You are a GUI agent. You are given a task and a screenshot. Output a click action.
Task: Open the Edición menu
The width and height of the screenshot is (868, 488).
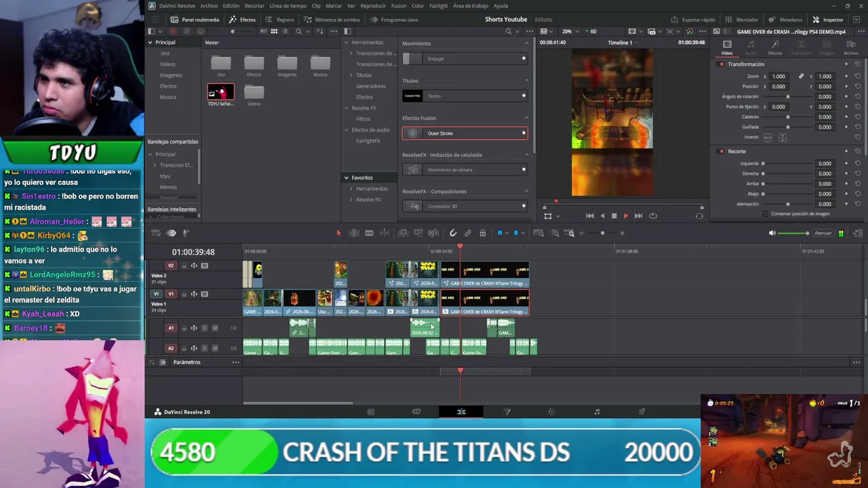coord(231,5)
